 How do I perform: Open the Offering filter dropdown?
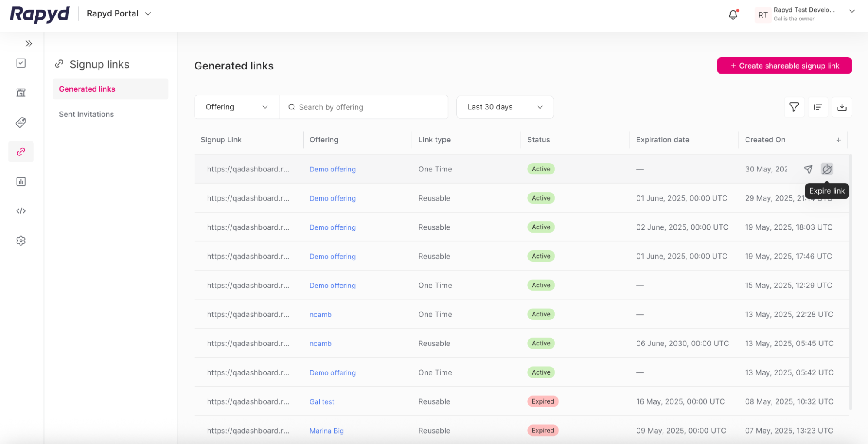236,107
